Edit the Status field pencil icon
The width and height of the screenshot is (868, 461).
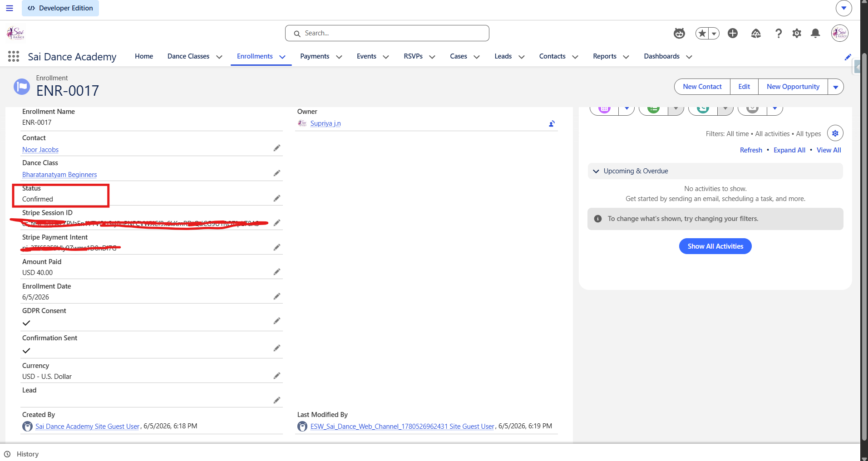click(x=277, y=198)
